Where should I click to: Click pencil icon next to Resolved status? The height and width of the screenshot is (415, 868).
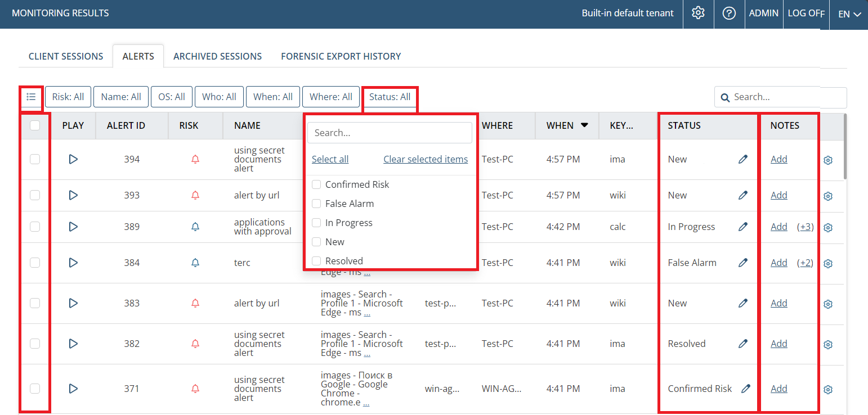click(743, 344)
